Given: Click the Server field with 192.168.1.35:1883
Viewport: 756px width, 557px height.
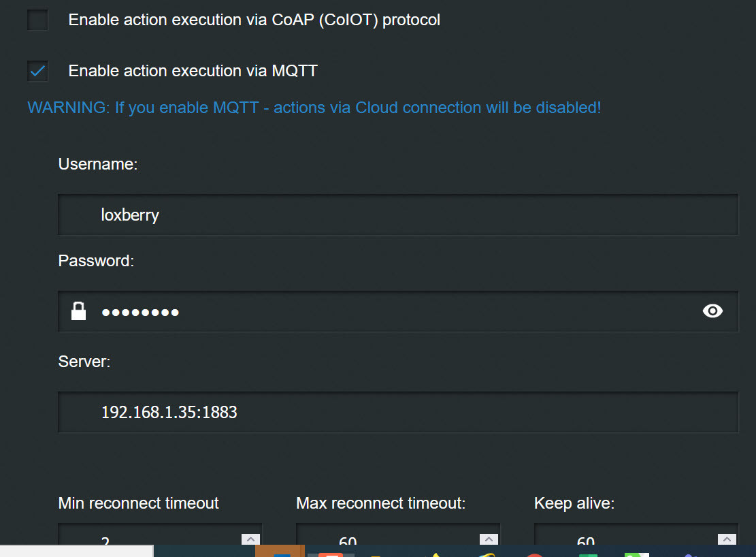Looking at the screenshot, I should (398, 412).
